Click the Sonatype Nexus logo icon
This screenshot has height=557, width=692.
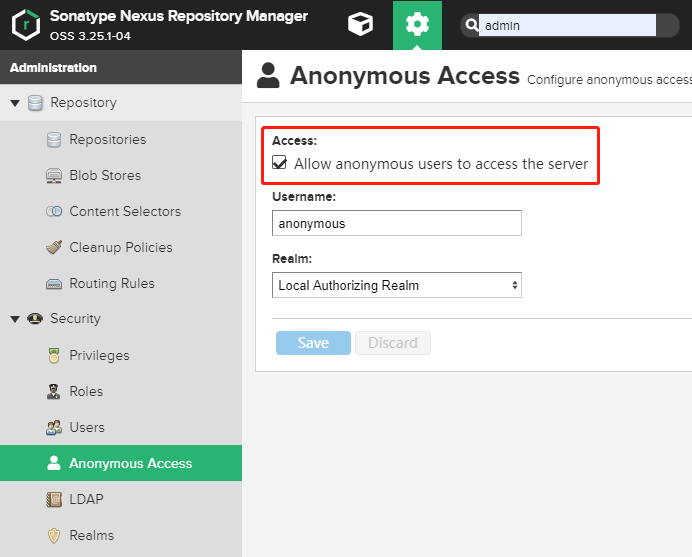(x=25, y=25)
